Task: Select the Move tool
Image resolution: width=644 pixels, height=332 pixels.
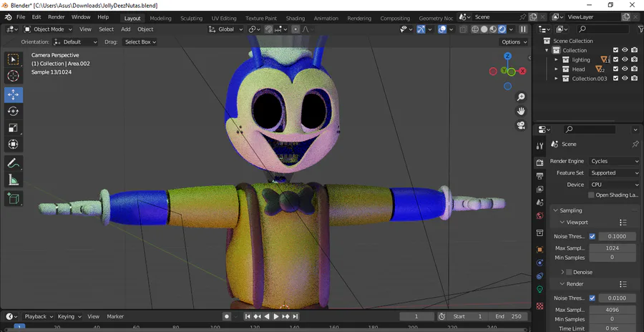Action: pos(13,94)
